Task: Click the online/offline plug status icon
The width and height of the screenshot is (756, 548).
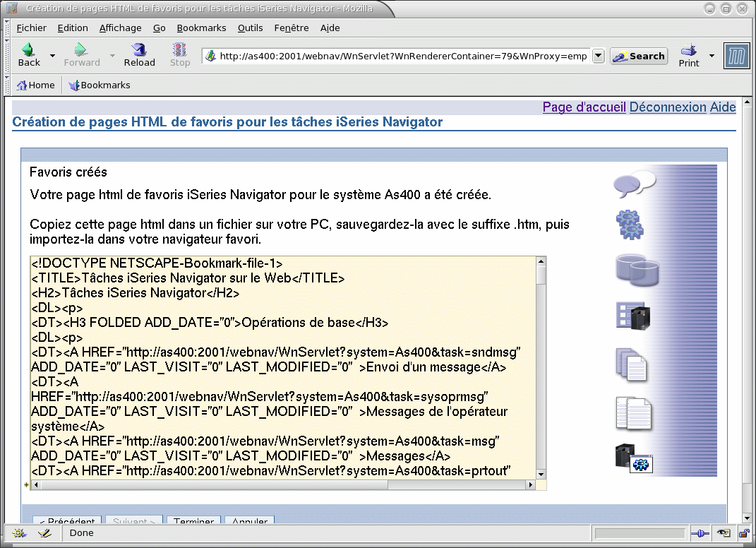Action: click(x=700, y=533)
